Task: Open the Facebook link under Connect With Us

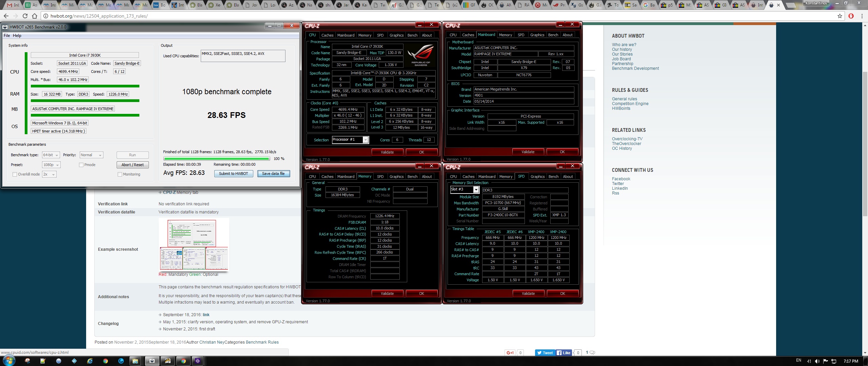Action: tap(621, 179)
